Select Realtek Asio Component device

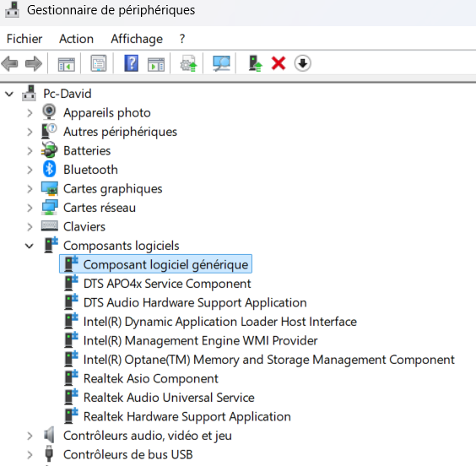[x=150, y=378]
